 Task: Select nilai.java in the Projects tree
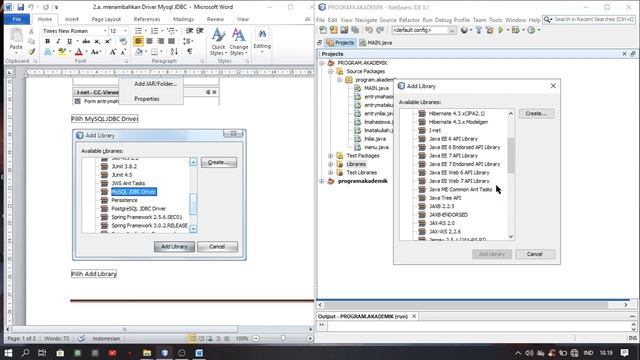pyautogui.click(x=375, y=139)
